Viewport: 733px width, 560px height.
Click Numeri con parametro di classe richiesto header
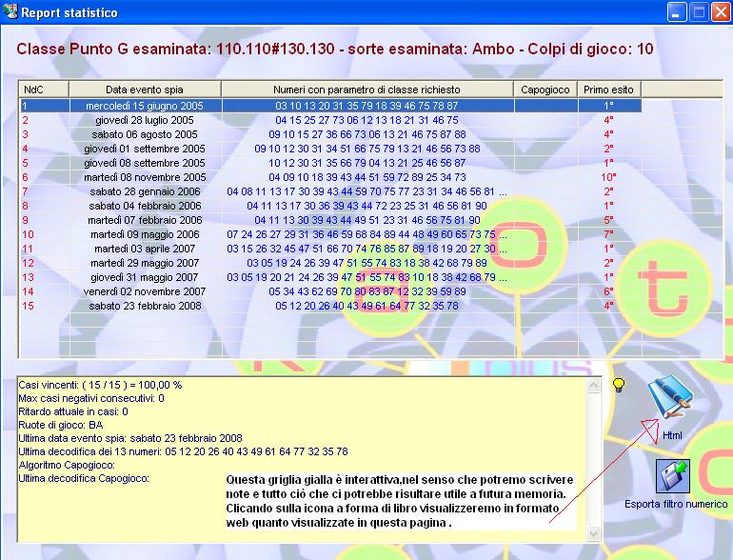[366, 90]
